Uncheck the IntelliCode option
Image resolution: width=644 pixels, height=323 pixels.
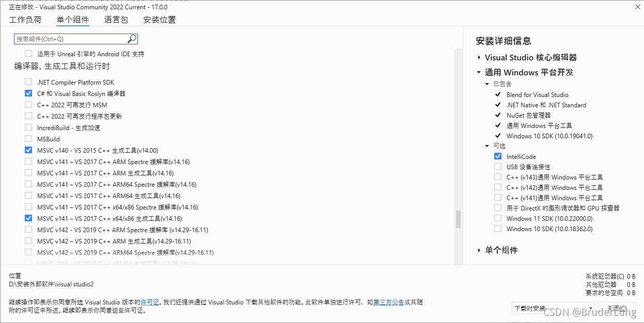498,156
